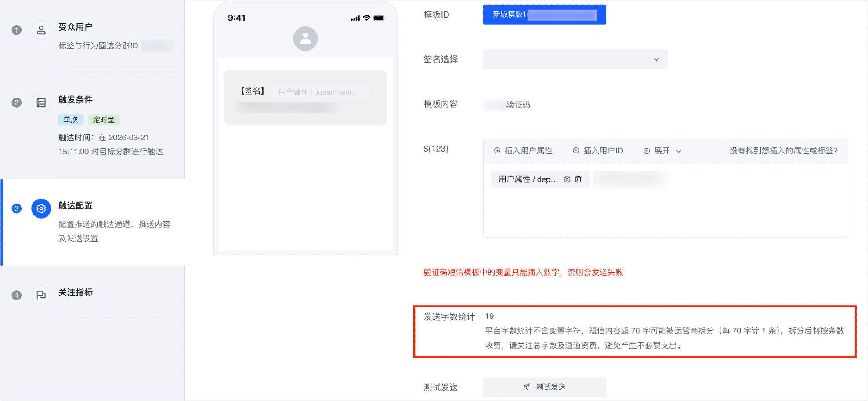868x401 pixels.
Task: Select the 触达配置 step
Action: pos(75,206)
